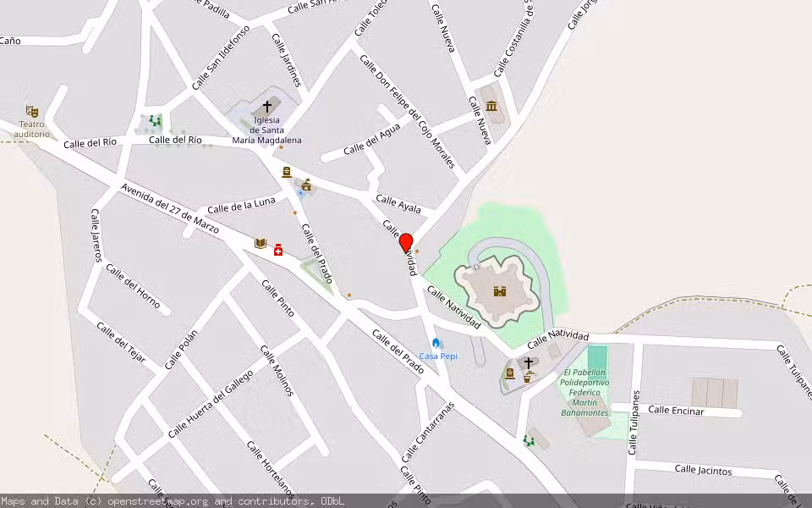812x508 pixels.
Task: Click the Calle Polán label
Action: (181, 350)
